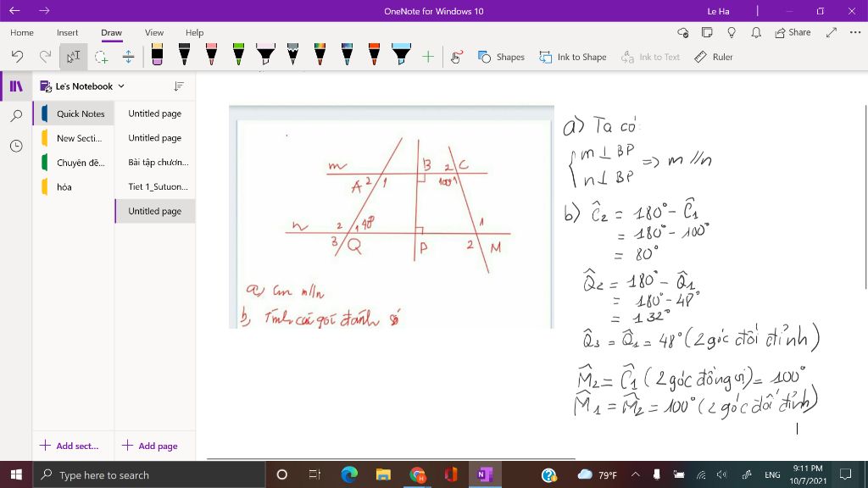The width and height of the screenshot is (868, 488).
Task: Click the Ink to Text button
Action: 650,57
